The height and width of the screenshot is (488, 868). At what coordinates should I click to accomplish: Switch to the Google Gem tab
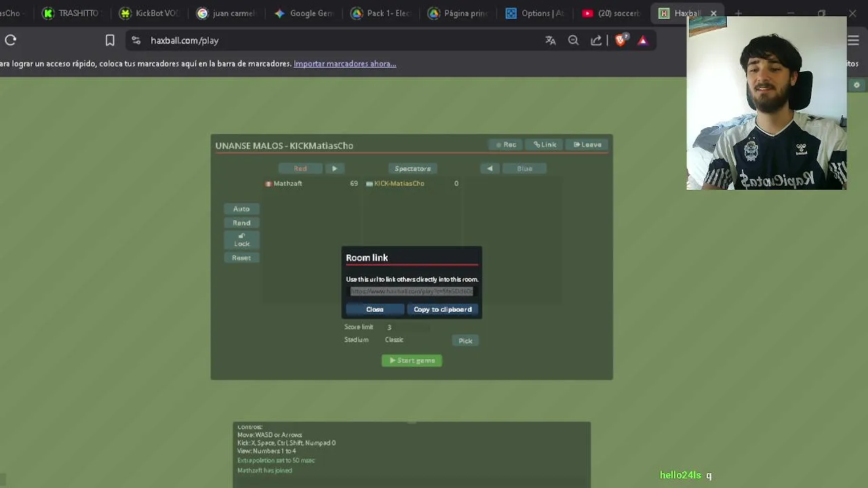coord(304,13)
